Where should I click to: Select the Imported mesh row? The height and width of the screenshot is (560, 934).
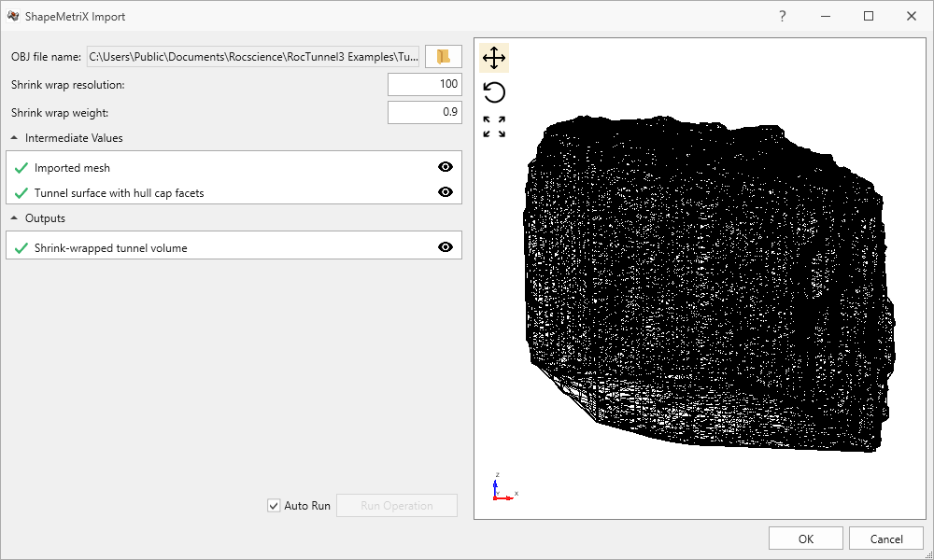pos(233,168)
